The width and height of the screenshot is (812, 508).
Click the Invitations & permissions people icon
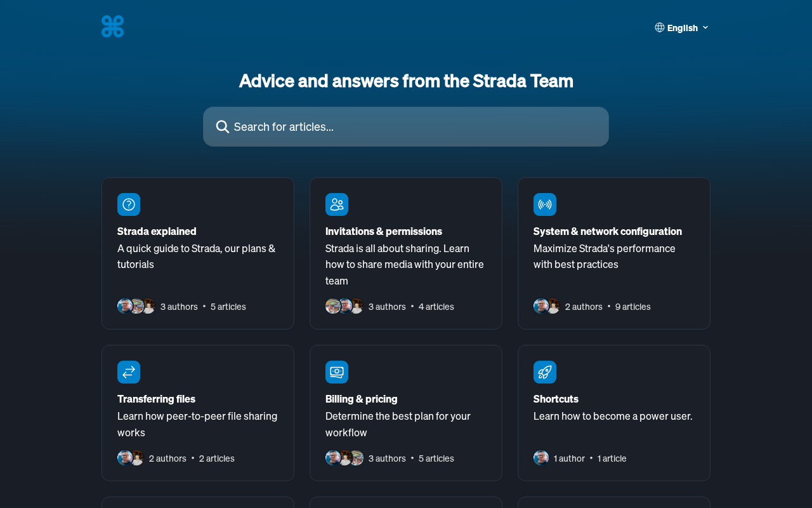337,204
